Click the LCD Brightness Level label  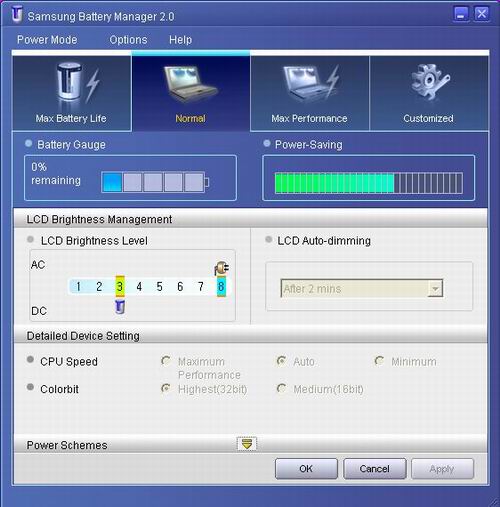[94, 241]
